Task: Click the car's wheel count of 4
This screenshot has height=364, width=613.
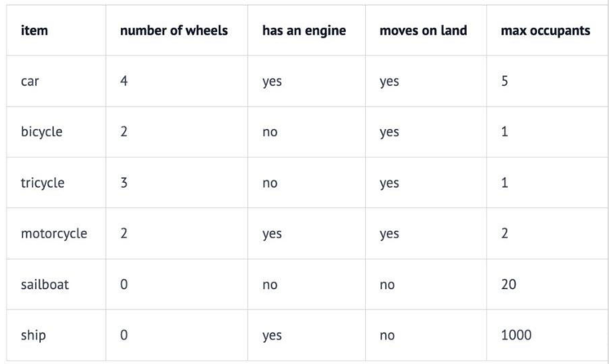Action: pos(124,82)
